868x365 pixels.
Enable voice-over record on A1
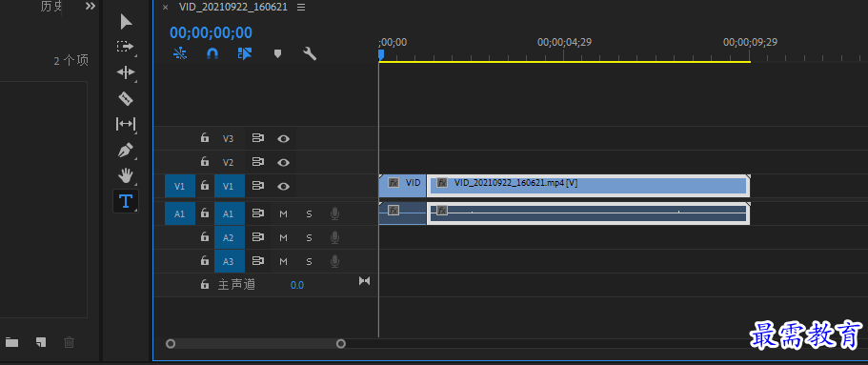point(334,213)
